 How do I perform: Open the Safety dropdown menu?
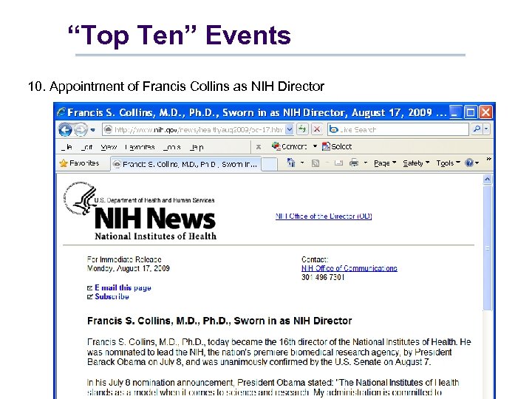pos(416,163)
